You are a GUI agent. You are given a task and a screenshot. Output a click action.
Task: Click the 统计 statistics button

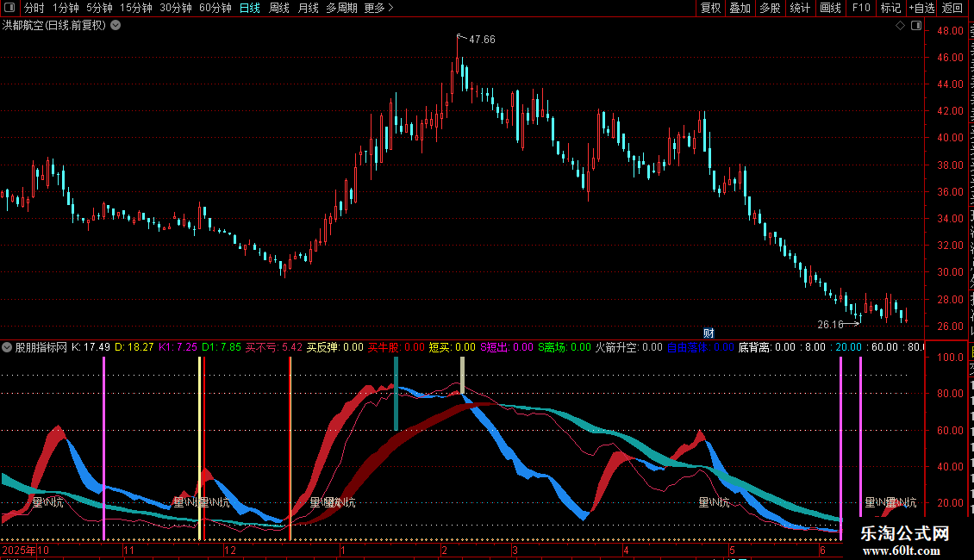tap(799, 8)
